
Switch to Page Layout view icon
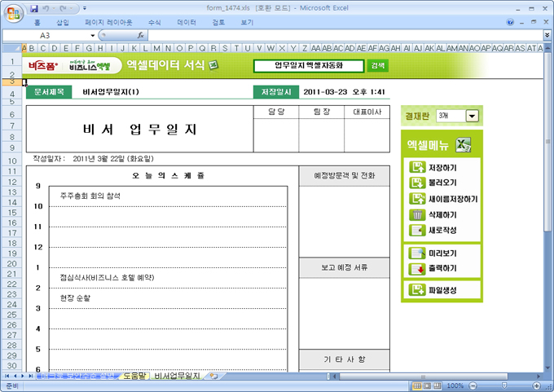(427, 385)
